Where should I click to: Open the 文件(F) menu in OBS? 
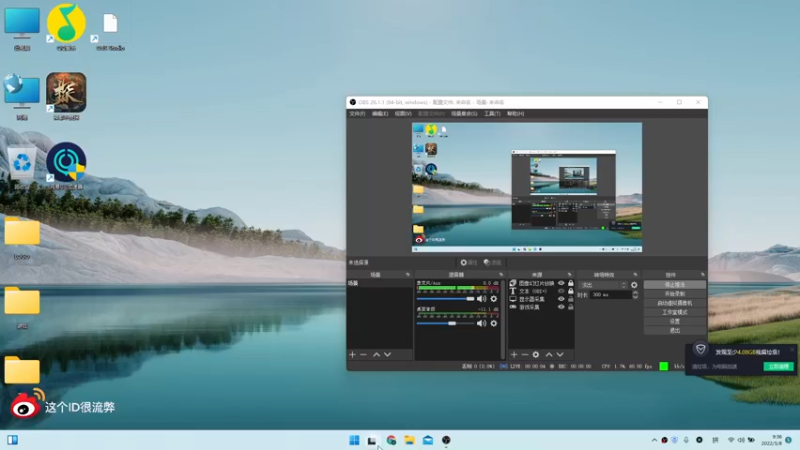coord(357,114)
